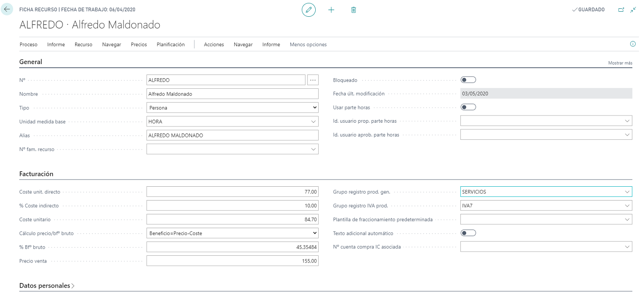Open the Planificación menu
Image resolution: width=644 pixels, height=306 pixels.
point(171,44)
